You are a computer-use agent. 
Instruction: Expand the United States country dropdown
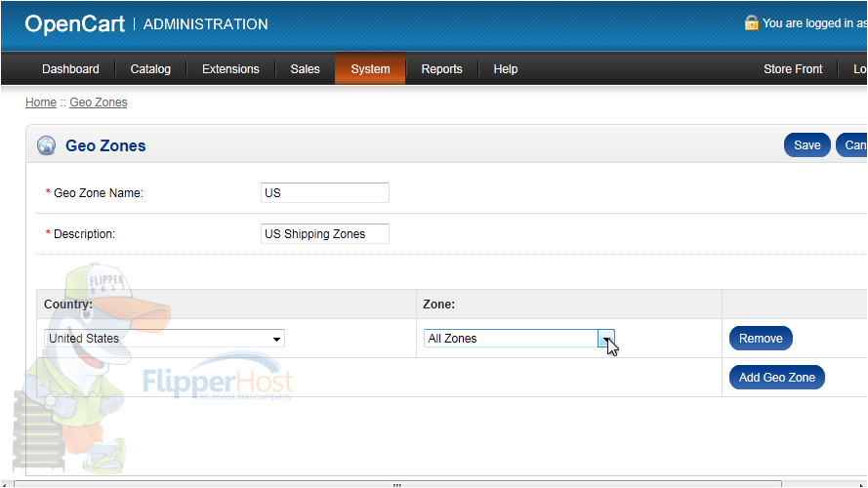164,339
